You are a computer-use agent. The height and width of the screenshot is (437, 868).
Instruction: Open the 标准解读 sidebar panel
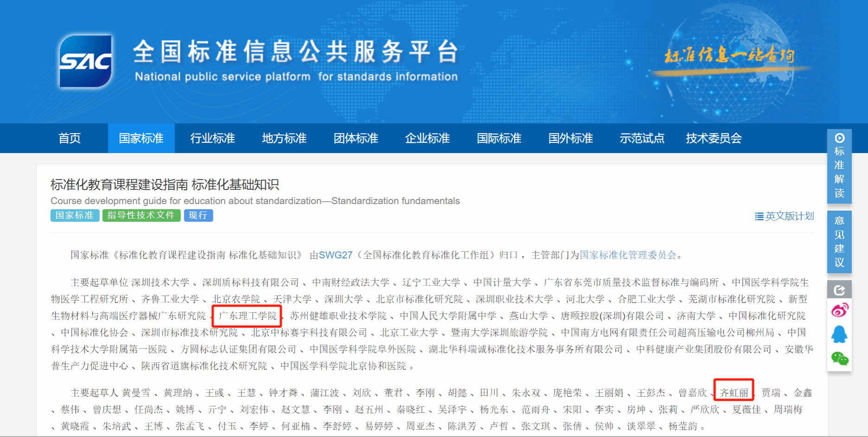click(839, 166)
